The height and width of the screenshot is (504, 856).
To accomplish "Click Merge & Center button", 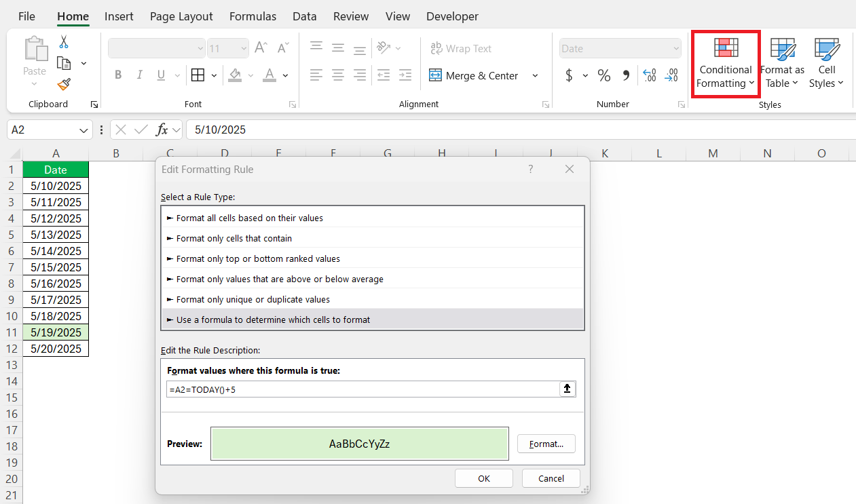I will (474, 75).
